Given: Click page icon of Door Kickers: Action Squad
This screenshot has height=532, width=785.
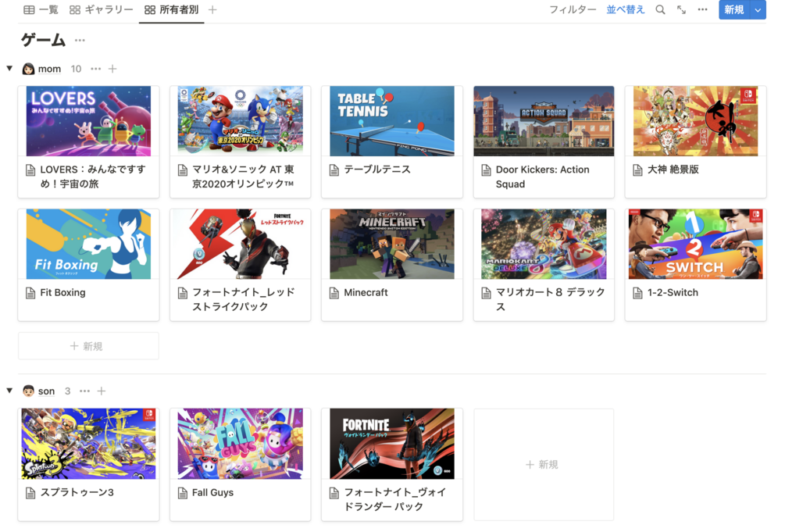Looking at the screenshot, I should click(486, 170).
